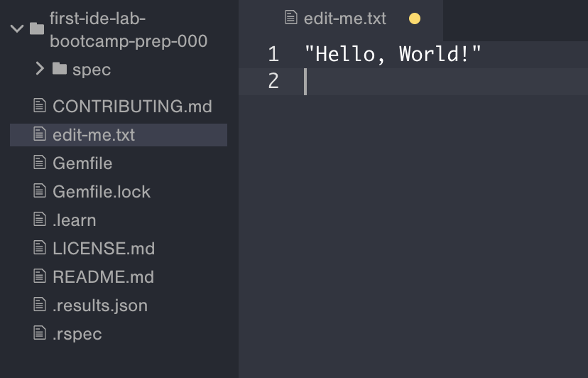588x378 pixels.
Task: Click the spec folder icon
Action: (60, 70)
